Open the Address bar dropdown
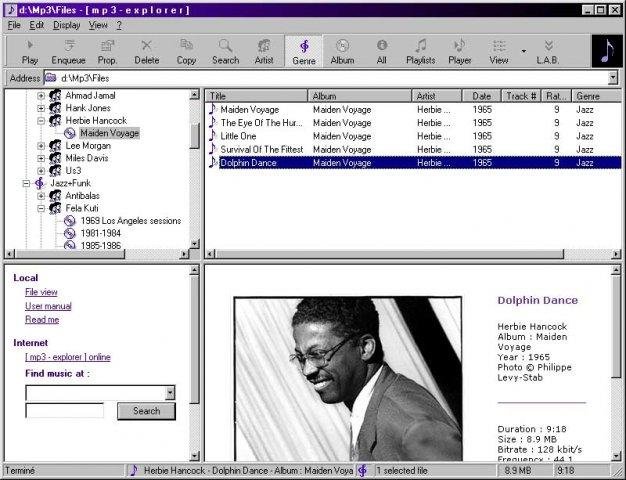 click(x=613, y=78)
